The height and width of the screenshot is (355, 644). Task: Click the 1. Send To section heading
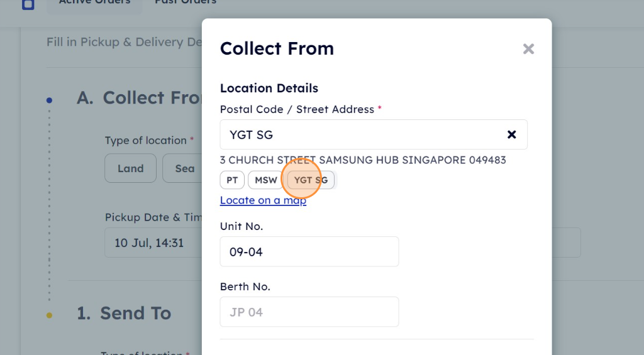pyautogui.click(x=124, y=313)
